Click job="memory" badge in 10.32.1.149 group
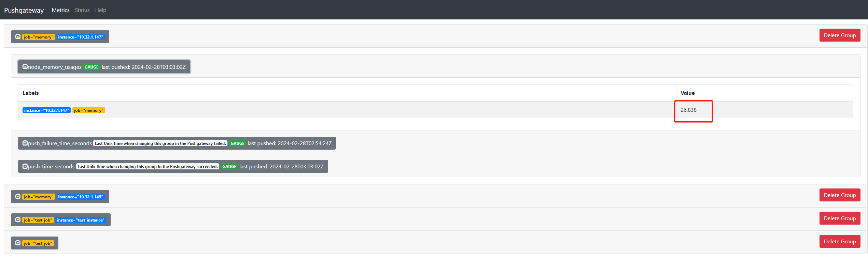This screenshot has height=258, width=868. point(39,197)
